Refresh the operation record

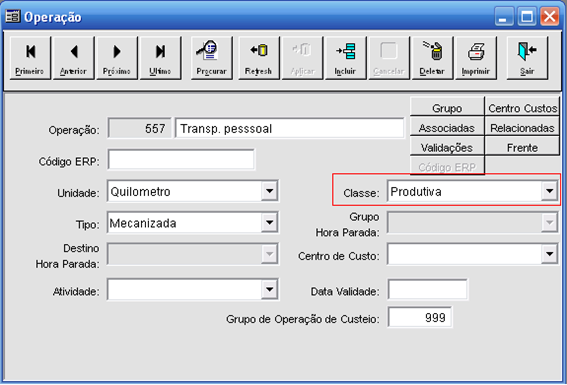tap(259, 58)
